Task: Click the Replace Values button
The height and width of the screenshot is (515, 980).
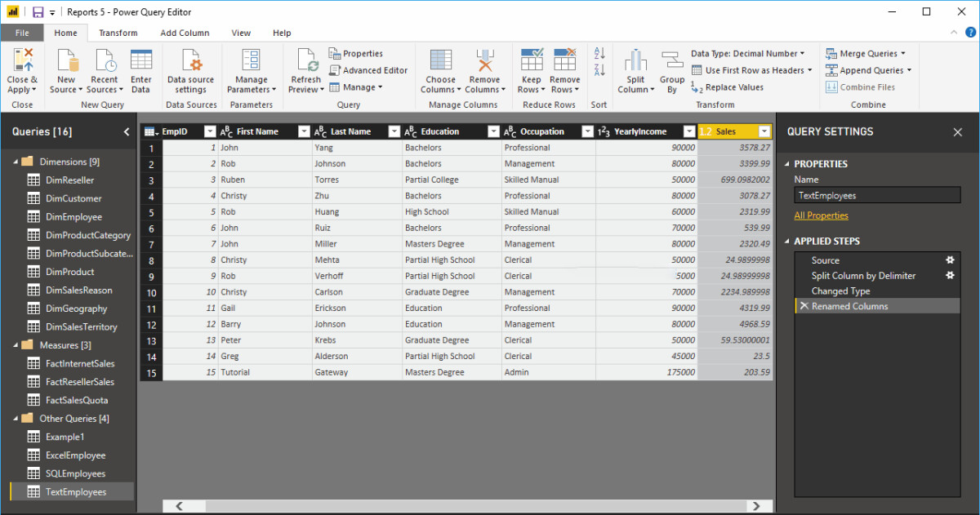Action: [x=728, y=87]
